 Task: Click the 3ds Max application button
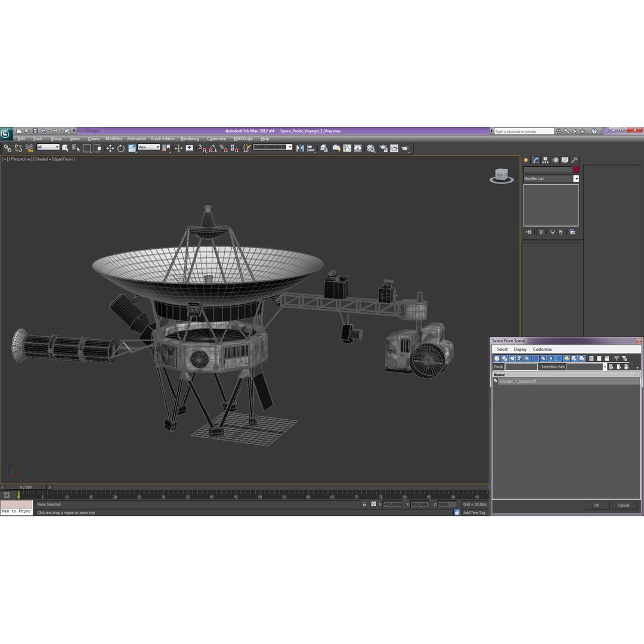click(6, 134)
